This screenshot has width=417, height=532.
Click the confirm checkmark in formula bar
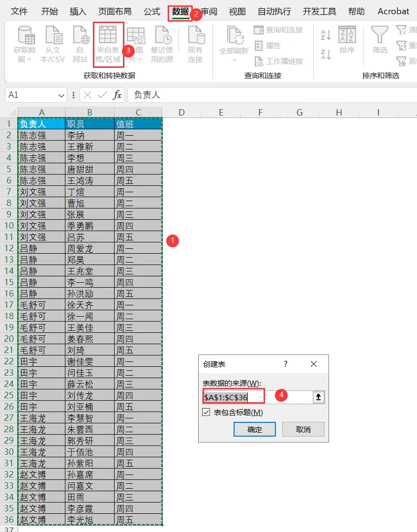point(102,95)
